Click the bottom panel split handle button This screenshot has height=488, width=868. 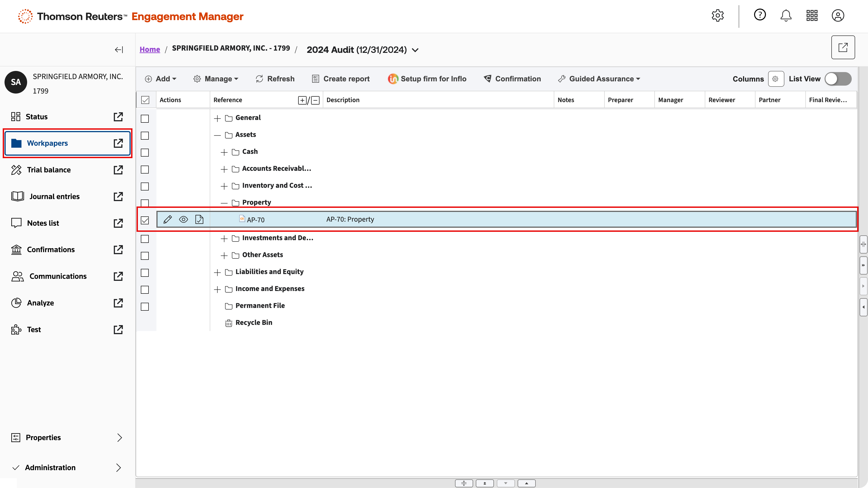464,483
